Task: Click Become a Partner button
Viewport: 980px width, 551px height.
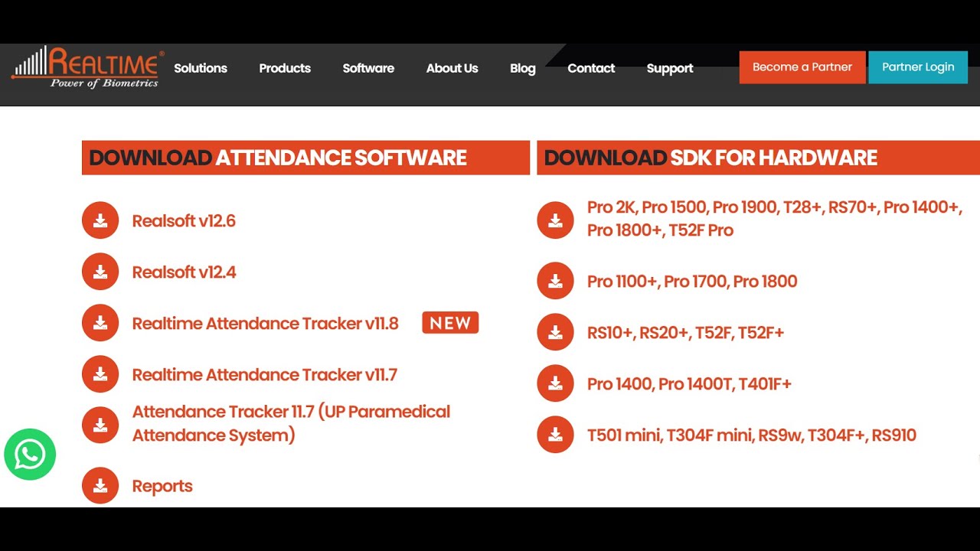Action: coord(802,67)
